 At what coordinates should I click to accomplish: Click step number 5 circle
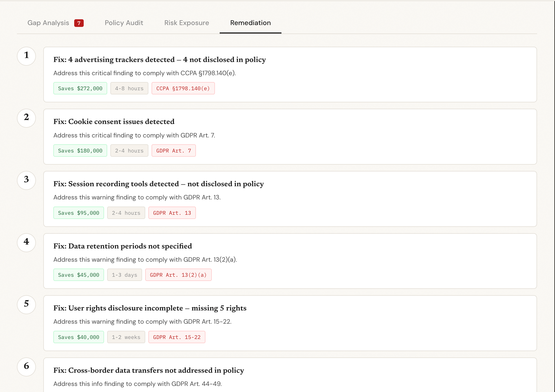pyautogui.click(x=26, y=304)
